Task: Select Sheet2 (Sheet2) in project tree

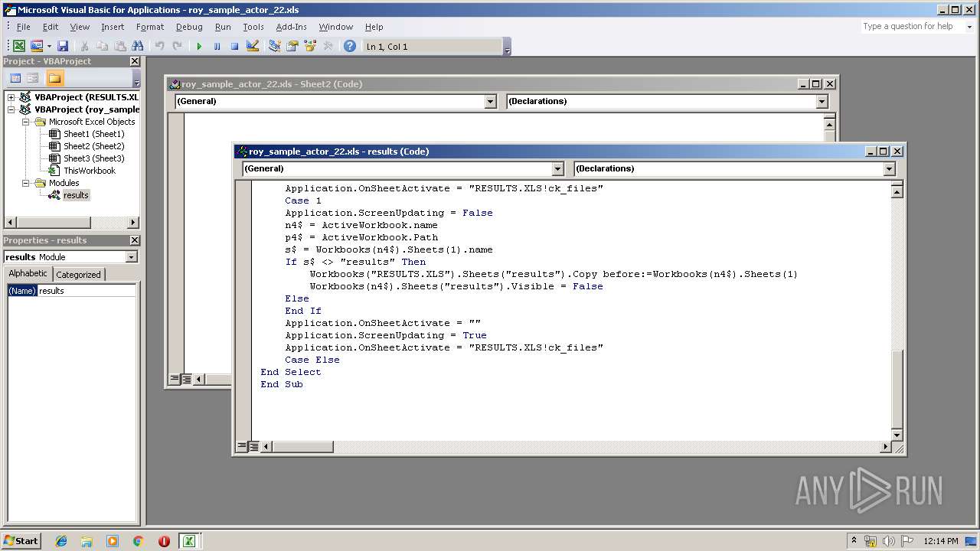Action: tap(93, 146)
